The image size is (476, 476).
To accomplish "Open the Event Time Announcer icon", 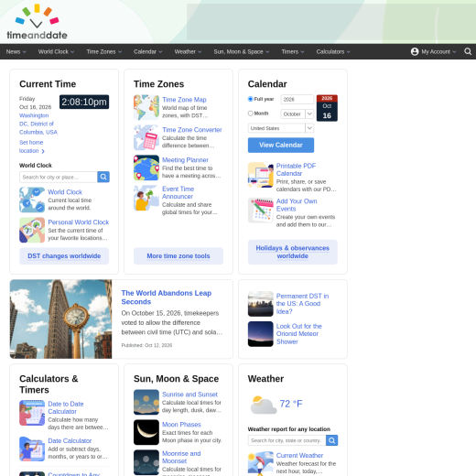I will (146, 198).
